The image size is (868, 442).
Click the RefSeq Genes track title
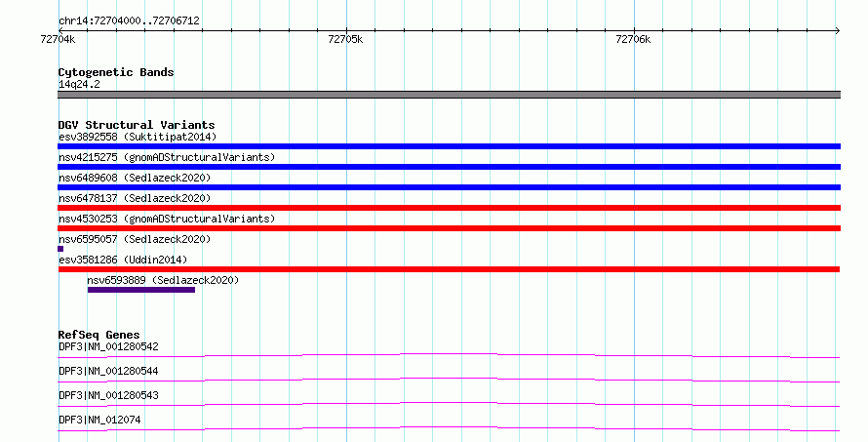click(x=99, y=335)
